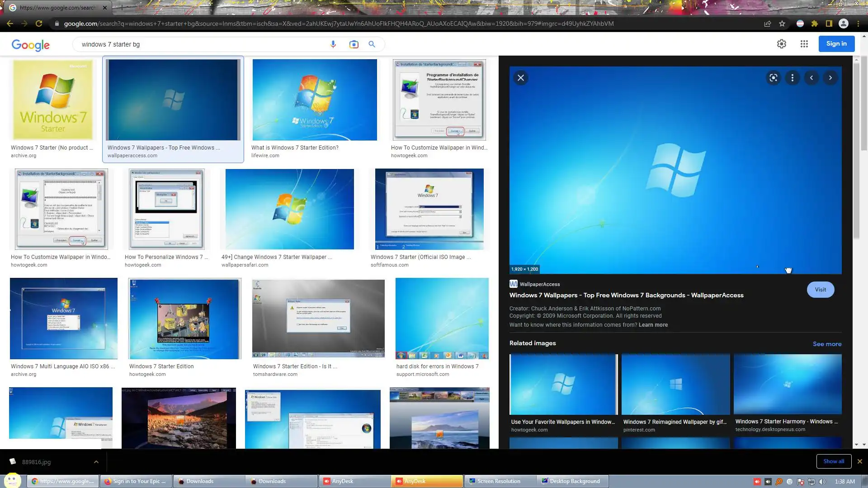This screenshot has width=868, height=488.
Task: Open the lifewire Windows 7 Starter thumbnail
Action: pos(315,100)
